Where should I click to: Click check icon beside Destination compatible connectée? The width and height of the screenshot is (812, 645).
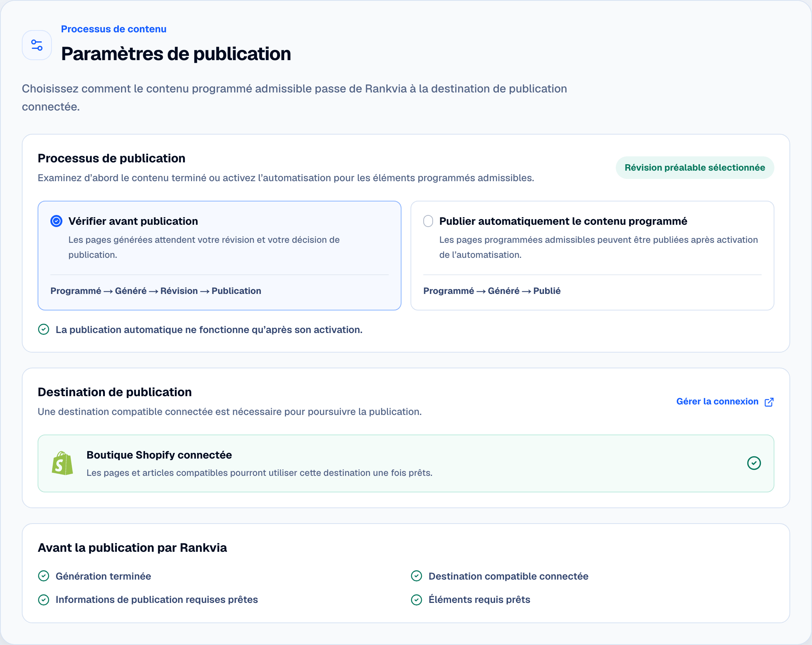point(417,576)
